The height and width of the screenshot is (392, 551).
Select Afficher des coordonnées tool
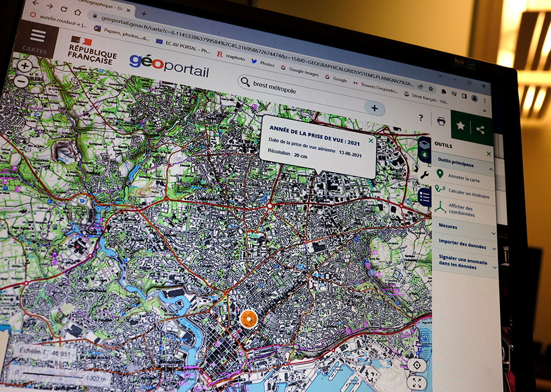point(463,211)
